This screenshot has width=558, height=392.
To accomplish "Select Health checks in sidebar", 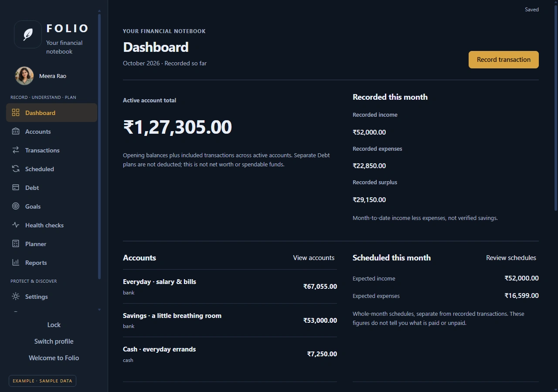I will [51, 225].
